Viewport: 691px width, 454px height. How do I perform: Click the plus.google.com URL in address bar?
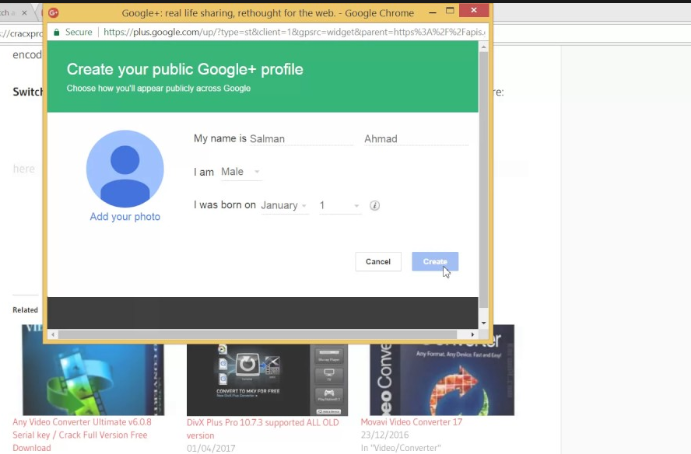tap(290, 32)
